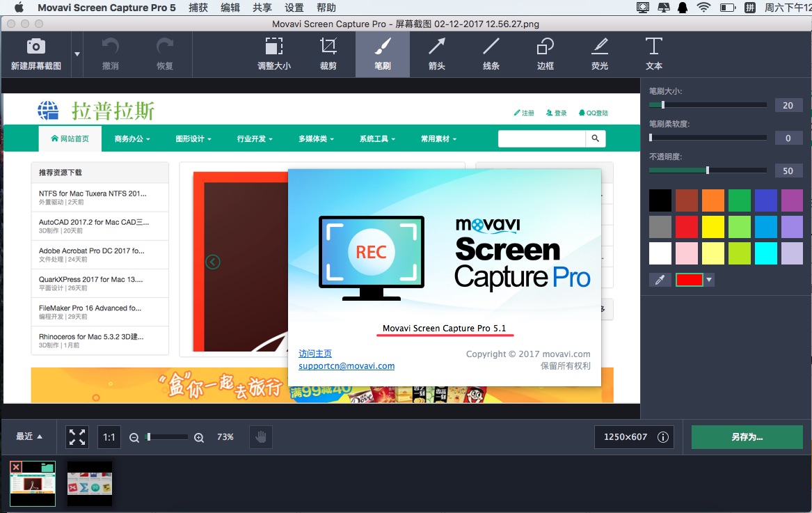Select the second screenshot thumbnail
The height and width of the screenshot is (513, 812).
[x=90, y=483]
